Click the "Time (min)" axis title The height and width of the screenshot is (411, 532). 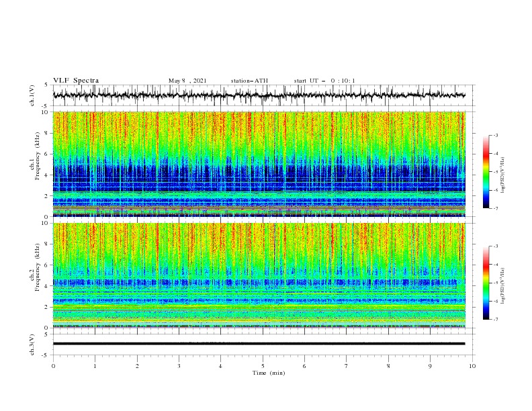(x=269, y=373)
